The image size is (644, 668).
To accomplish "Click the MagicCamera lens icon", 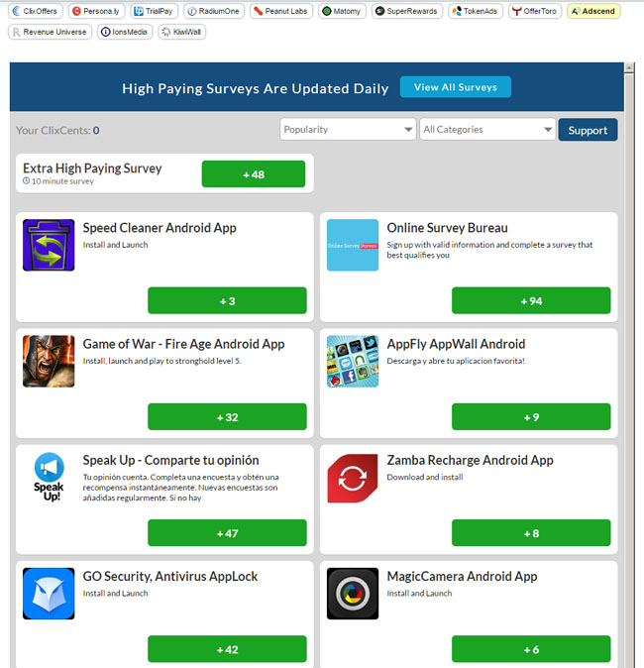I will pos(353,594).
